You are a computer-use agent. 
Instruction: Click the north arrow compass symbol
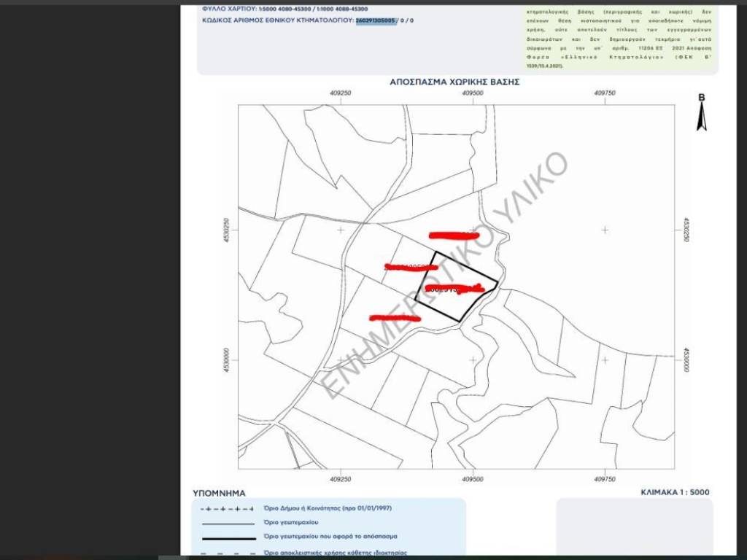pyautogui.click(x=701, y=113)
